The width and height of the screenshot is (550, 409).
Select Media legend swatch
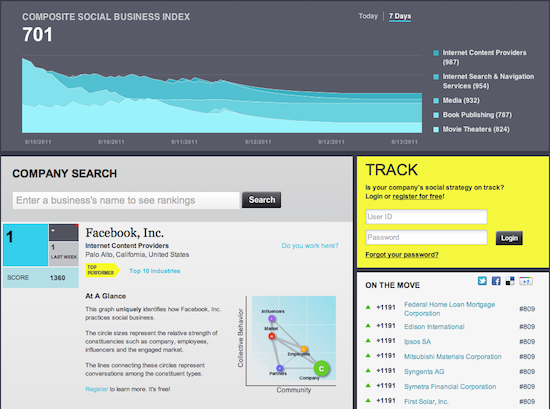click(x=436, y=101)
